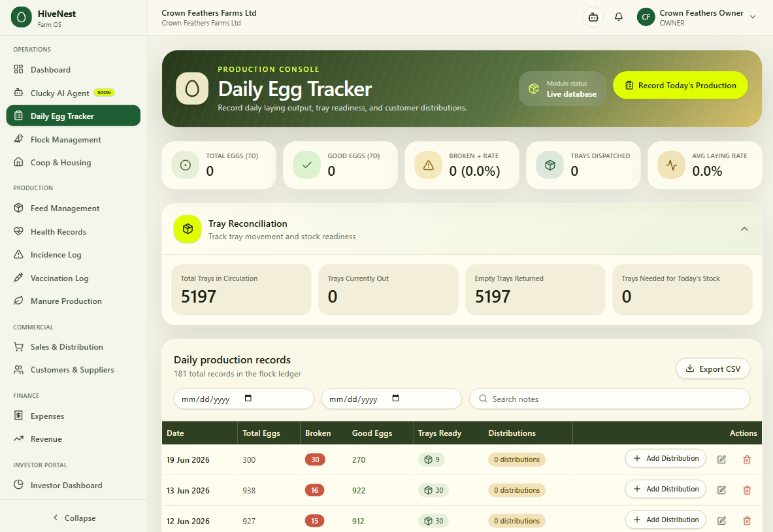The width and height of the screenshot is (773, 532).
Task: Select Daily Egg Tracker in sidebar
Action: pyautogui.click(x=73, y=116)
